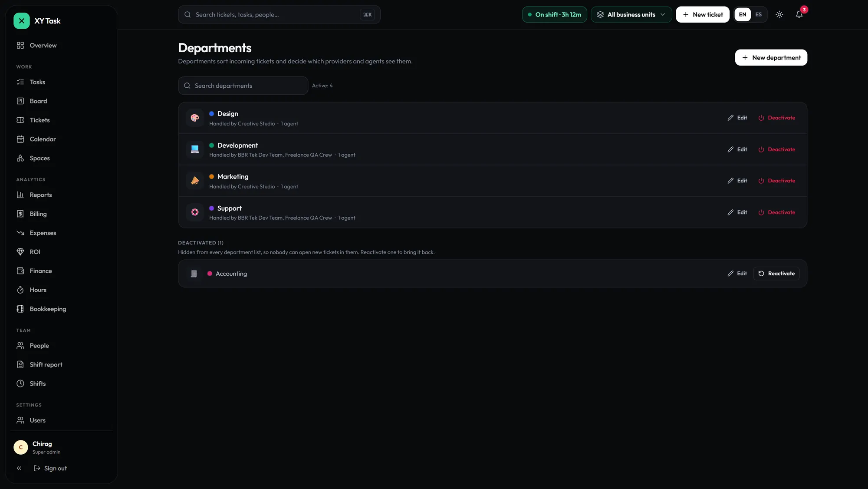The height and width of the screenshot is (489, 868).
Task: Click the orange Marketing color dot
Action: (x=211, y=177)
